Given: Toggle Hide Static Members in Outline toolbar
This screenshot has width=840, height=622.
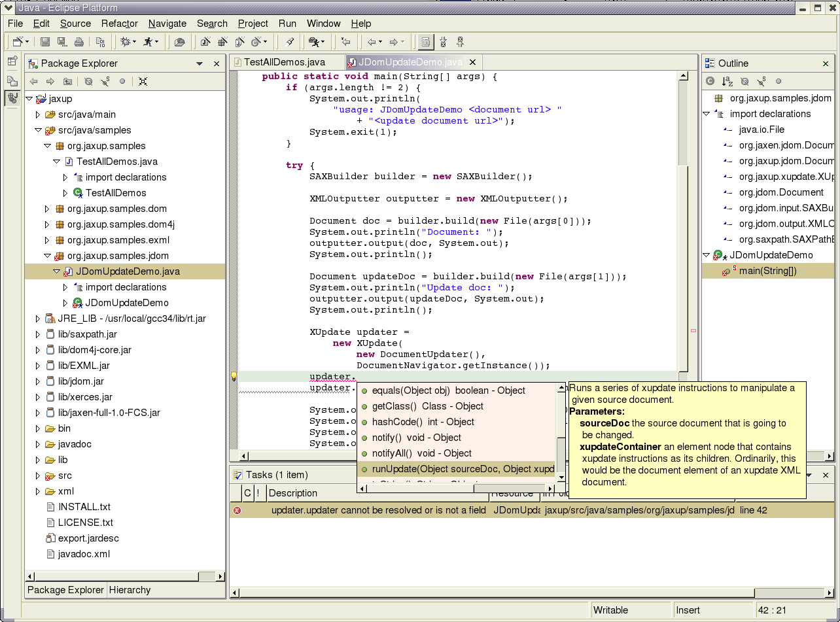Looking at the screenshot, I should point(761,82).
